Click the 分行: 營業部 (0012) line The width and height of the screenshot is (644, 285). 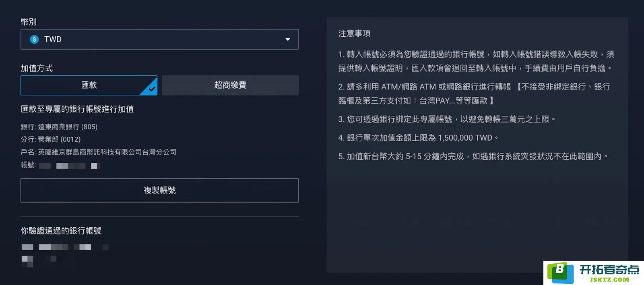click(51, 139)
